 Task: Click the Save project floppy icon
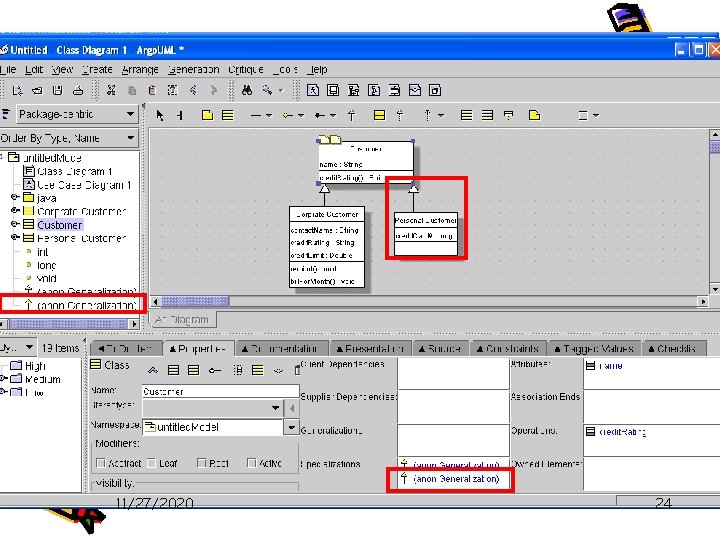click(57, 90)
